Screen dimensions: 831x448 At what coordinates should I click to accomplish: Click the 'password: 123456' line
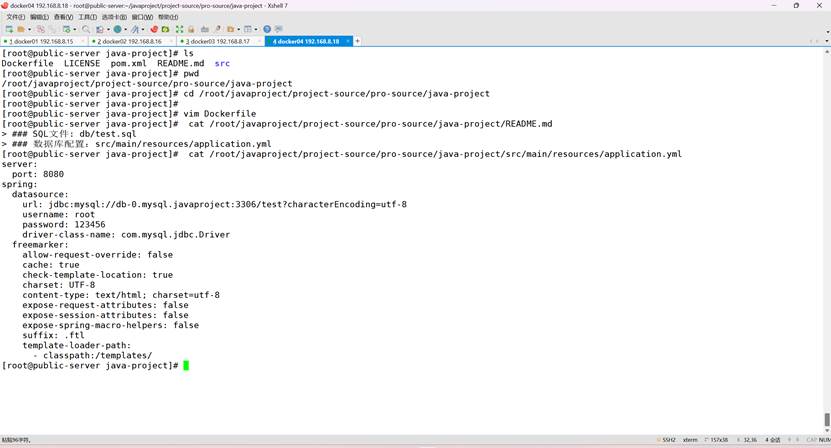(x=64, y=224)
